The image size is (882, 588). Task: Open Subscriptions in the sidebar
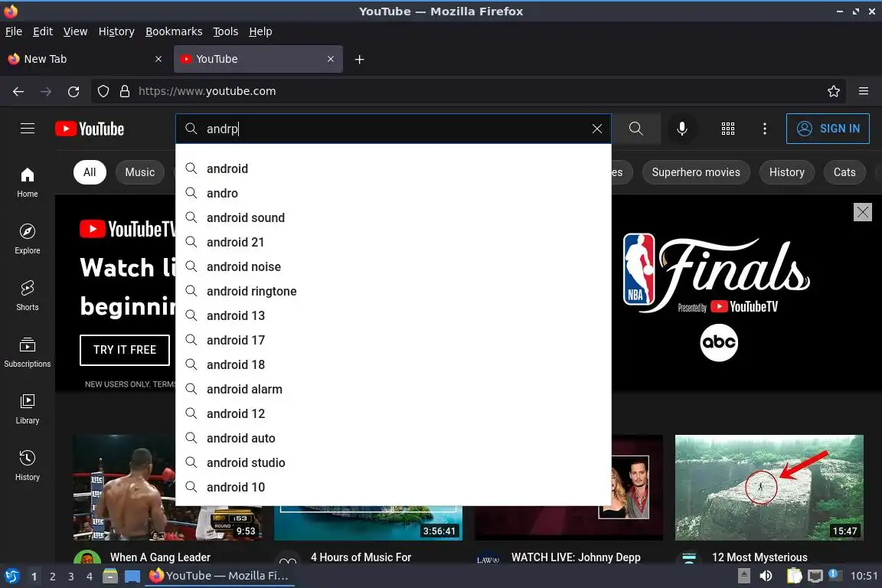point(28,353)
